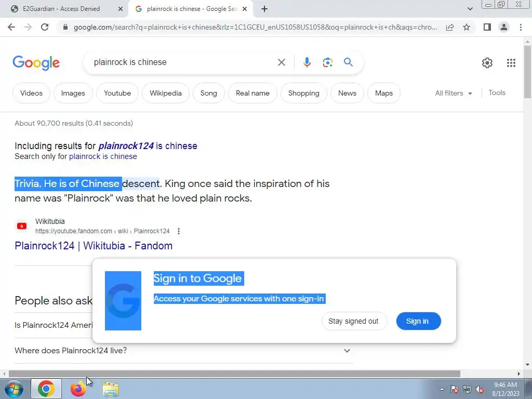Image resolution: width=532 pixels, height=399 pixels.
Task: Click the forward navigation arrow
Action: click(x=28, y=27)
